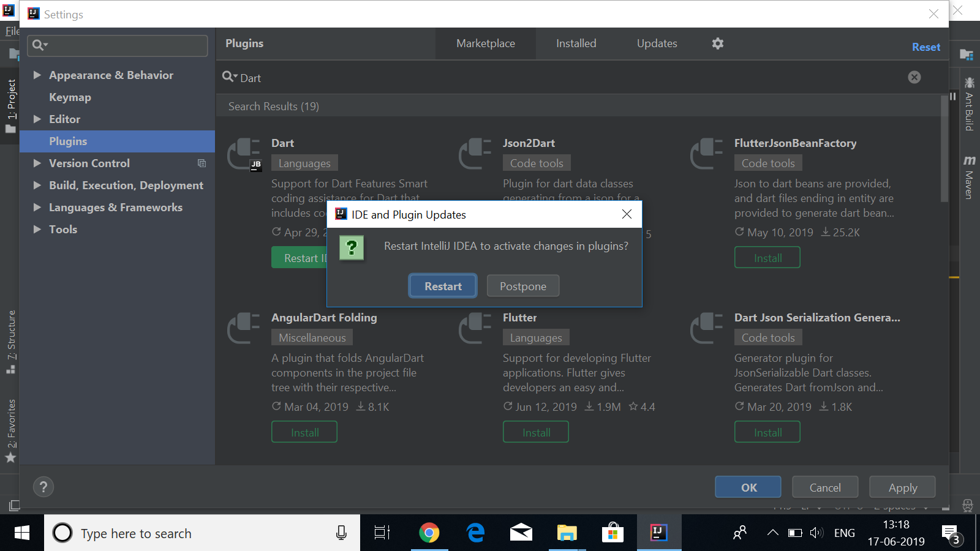The width and height of the screenshot is (980, 551).
Task: Expand Build, Execution, Deployment
Action: 37,185
